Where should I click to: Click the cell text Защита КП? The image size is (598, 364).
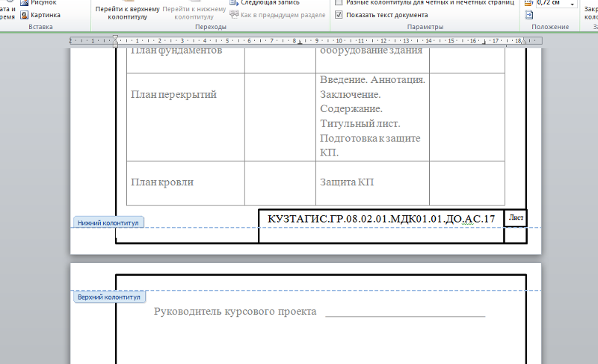pyautogui.click(x=347, y=182)
